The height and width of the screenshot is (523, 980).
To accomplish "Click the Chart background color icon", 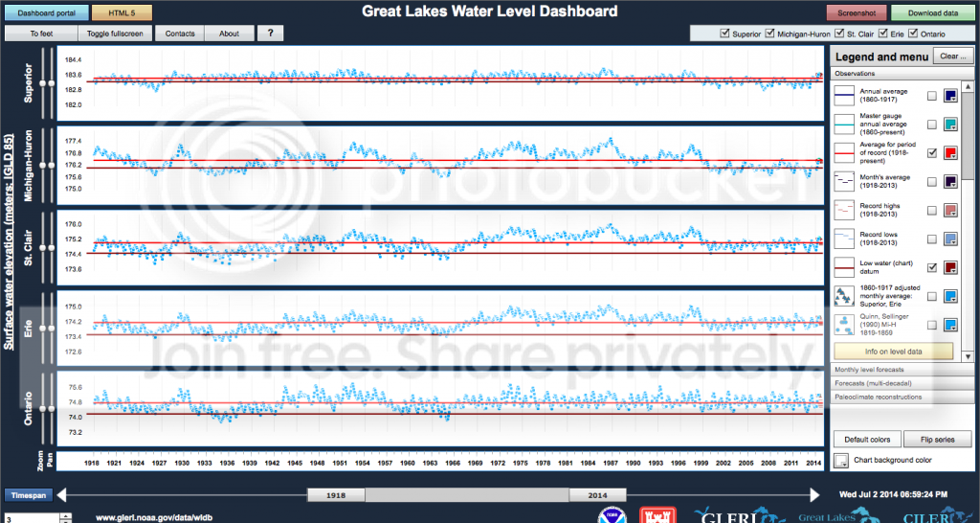I will click(x=840, y=461).
